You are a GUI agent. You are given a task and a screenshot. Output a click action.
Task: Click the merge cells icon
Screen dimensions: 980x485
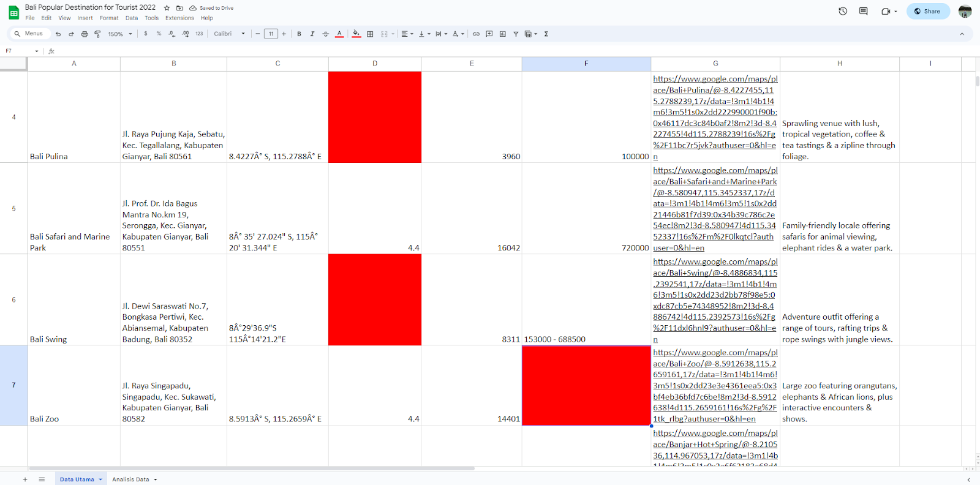coord(384,34)
